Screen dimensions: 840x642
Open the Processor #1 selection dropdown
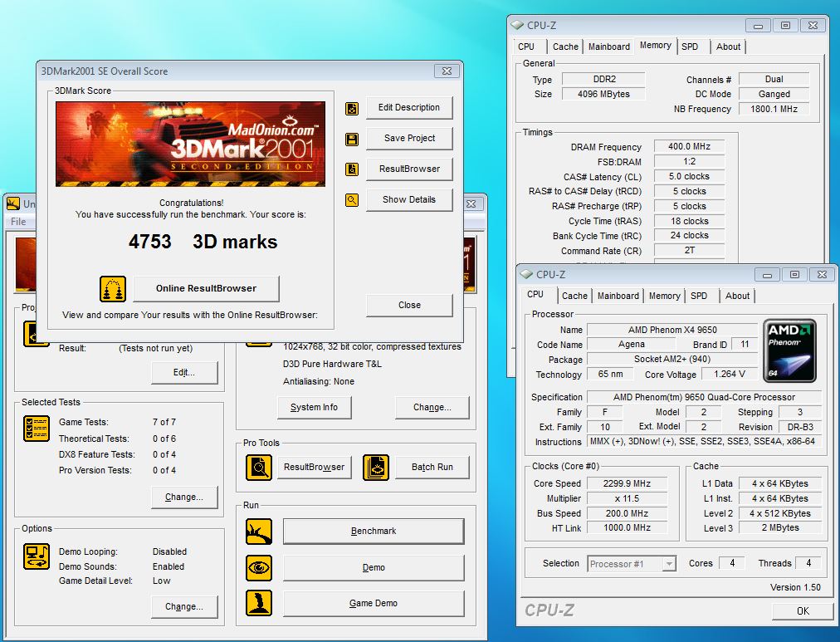[x=632, y=564]
